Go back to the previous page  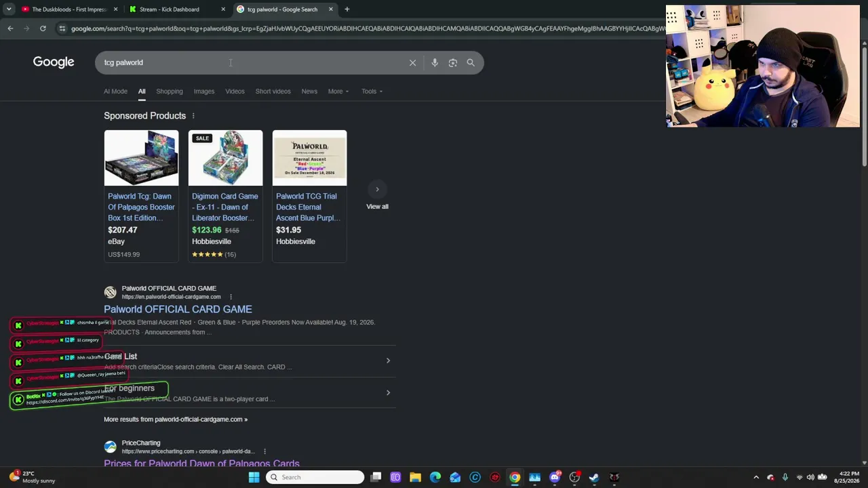click(x=10, y=28)
